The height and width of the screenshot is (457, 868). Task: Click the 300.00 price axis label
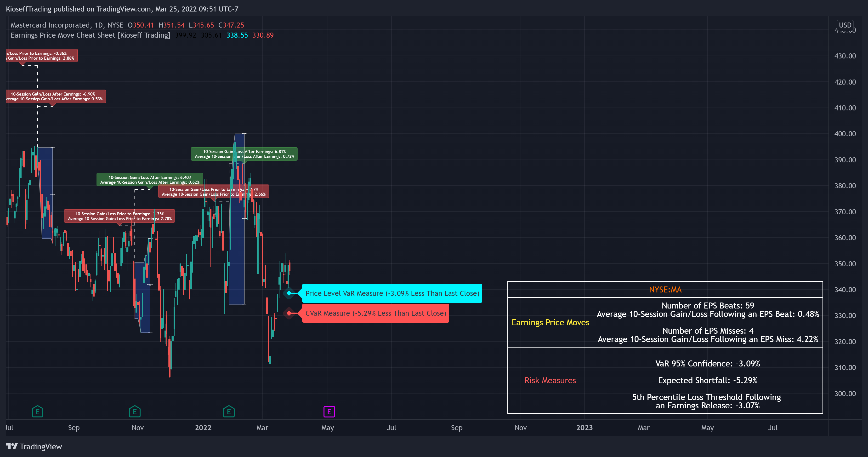pos(845,393)
